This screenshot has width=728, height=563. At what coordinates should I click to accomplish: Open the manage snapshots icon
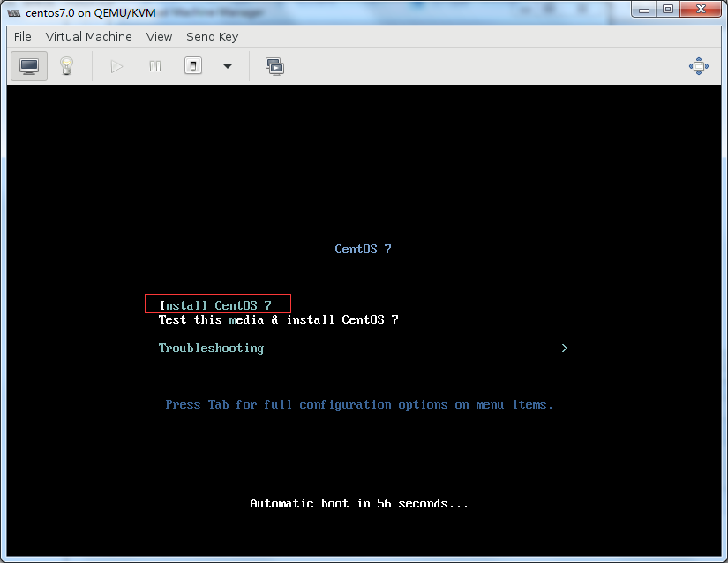coord(274,66)
